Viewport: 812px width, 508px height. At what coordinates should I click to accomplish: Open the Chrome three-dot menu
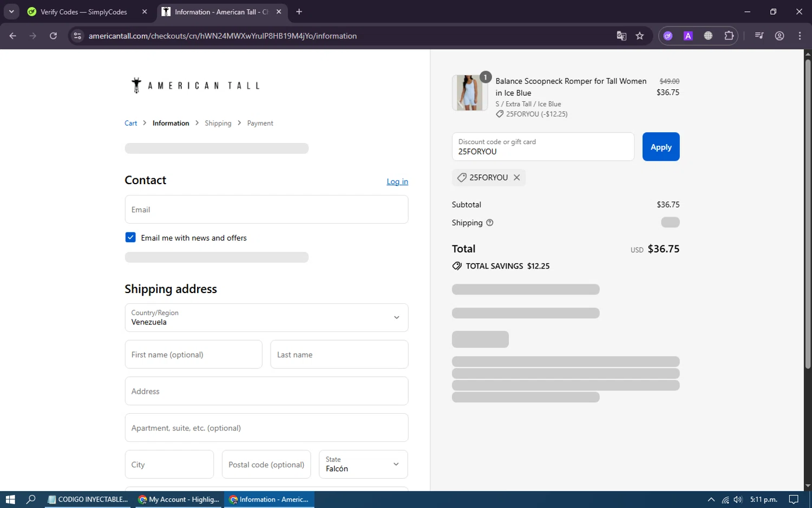tap(800, 36)
